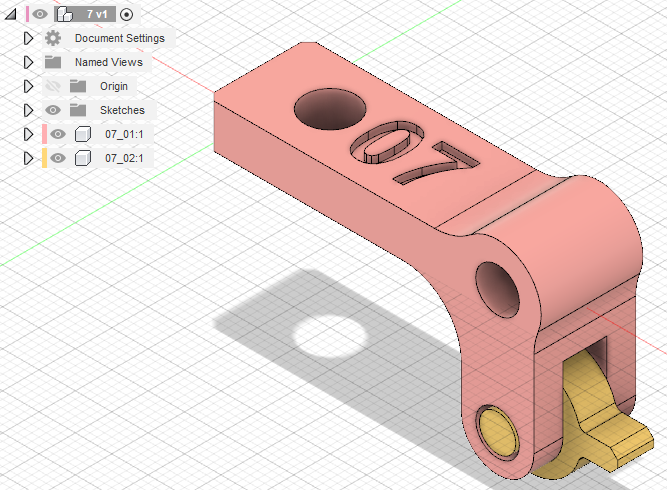The image size is (667, 490).
Task: Click the assembly icon next to 7 v1
Action: 65,14
